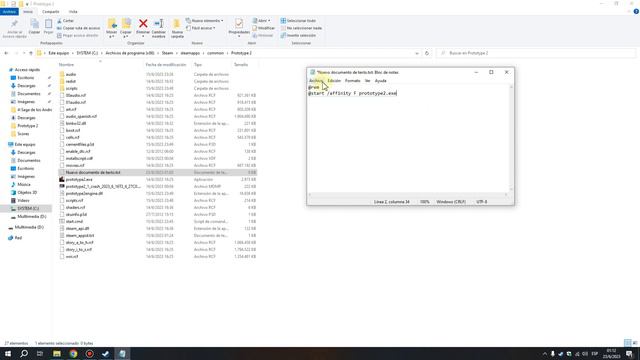Open Escritorio under Acceso rápido
640x360 pixels.
click(25, 78)
